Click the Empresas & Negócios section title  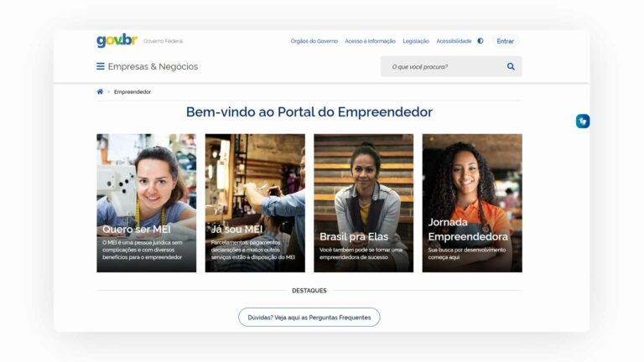coord(153,66)
